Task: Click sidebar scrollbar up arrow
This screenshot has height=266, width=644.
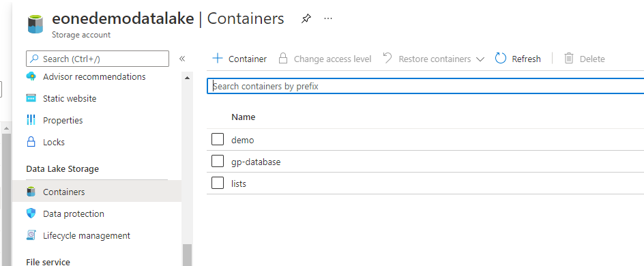Action: (188, 78)
